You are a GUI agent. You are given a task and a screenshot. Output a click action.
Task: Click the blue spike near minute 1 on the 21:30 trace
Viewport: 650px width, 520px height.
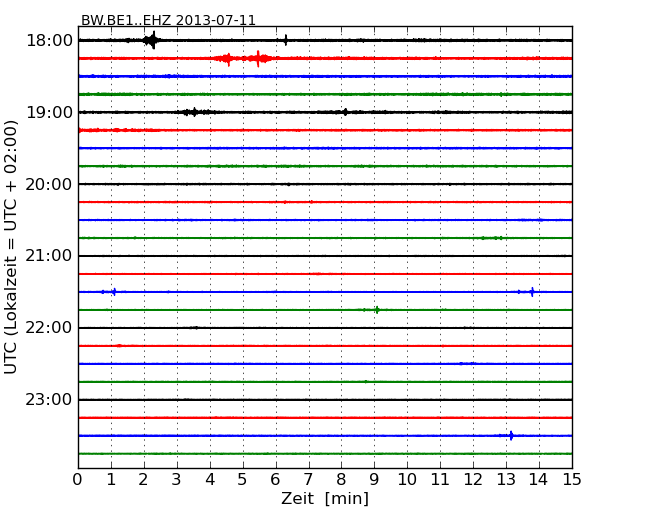114,292
